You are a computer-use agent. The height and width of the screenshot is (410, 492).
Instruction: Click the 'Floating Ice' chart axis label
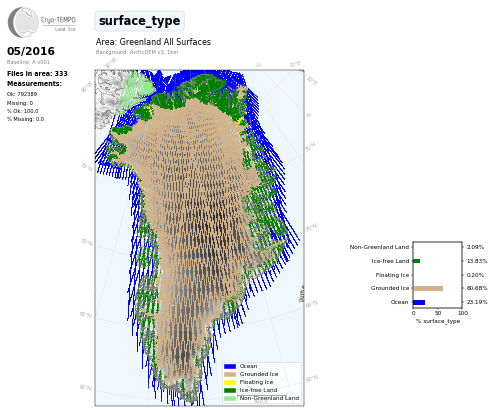[x=392, y=275]
